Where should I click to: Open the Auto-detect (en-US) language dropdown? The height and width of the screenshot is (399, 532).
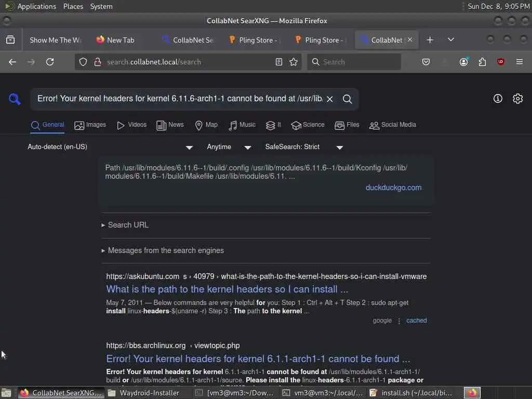click(x=110, y=147)
